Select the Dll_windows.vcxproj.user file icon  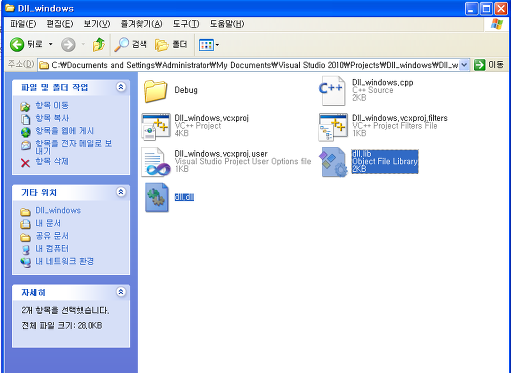(x=156, y=162)
